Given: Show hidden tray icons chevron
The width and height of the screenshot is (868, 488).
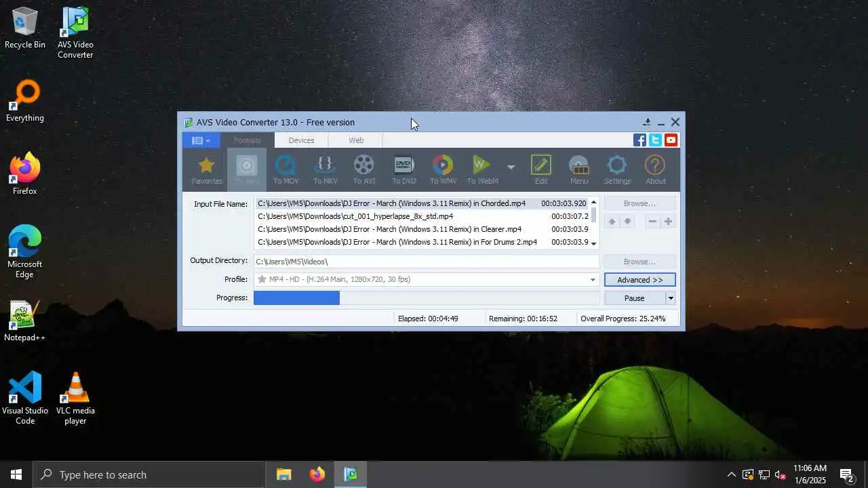Looking at the screenshot, I should coord(731,474).
